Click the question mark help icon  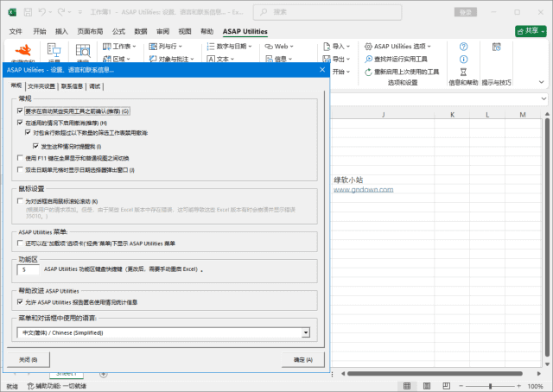click(x=463, y=46)
